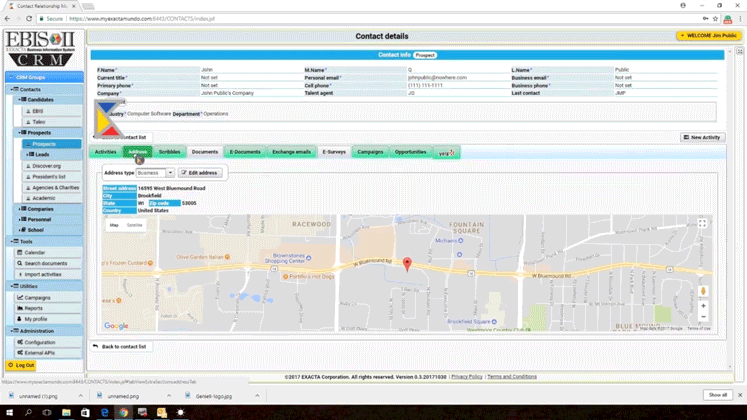Screen dimensions: 747x420
Task: Open External APIs
Action: pyautogui.click(x=48, y=353)
